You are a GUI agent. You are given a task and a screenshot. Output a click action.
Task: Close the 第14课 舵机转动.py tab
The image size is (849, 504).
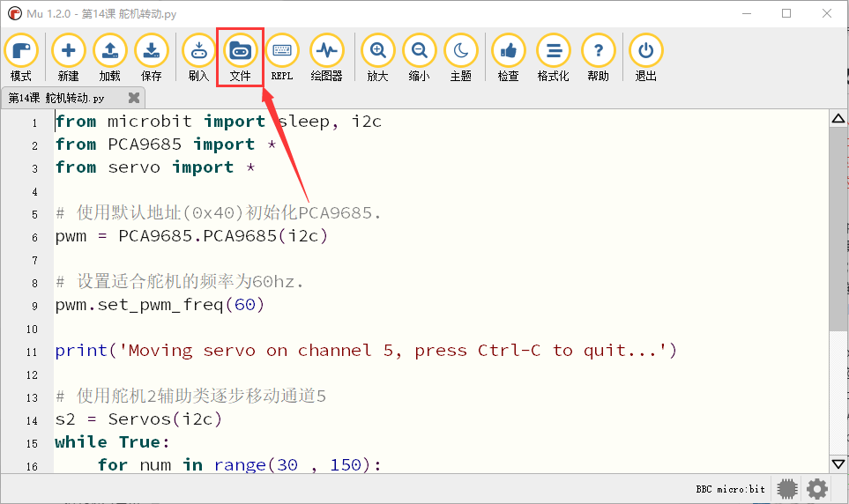(134, 98)
